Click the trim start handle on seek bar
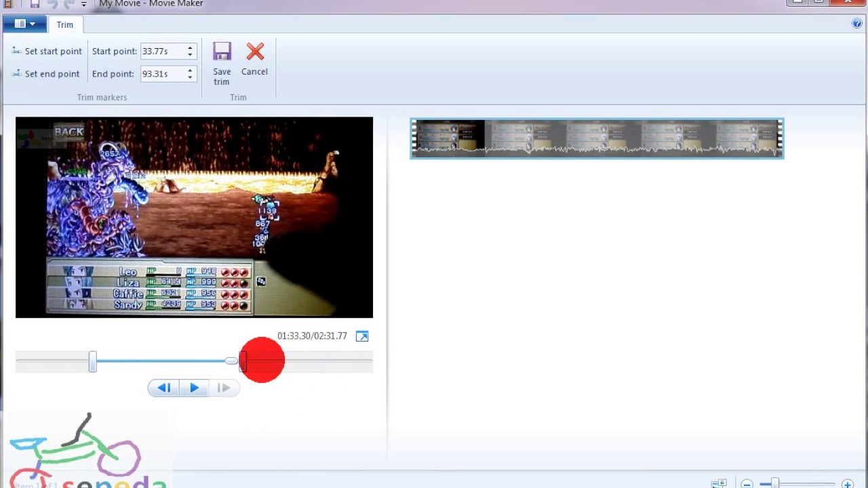The width and height of the screenshot is (868, 488). 92,361
